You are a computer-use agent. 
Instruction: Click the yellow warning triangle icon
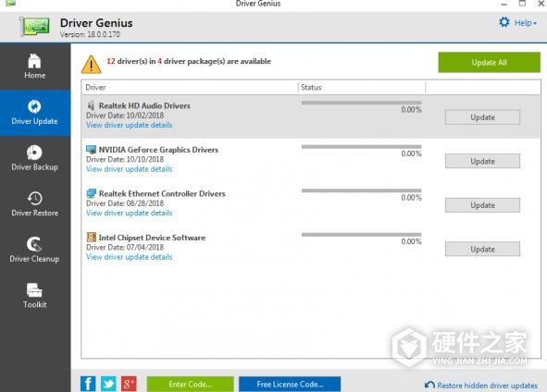[91, 64]
